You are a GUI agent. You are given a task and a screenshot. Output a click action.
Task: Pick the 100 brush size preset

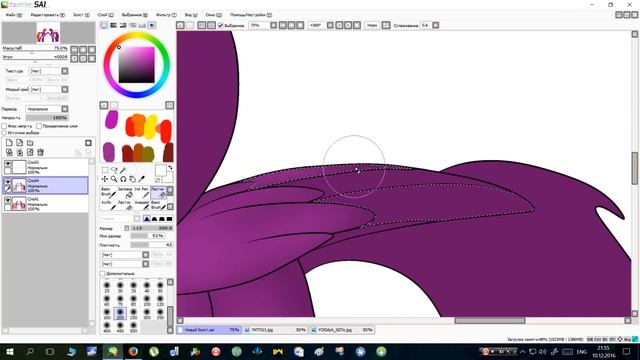[x=147, y=300]
